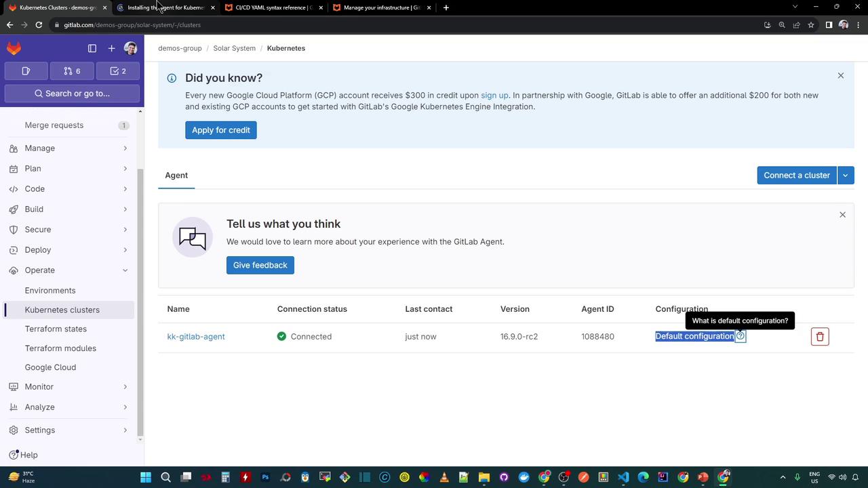
Task: Reload the page
Action: coord(39,25)
